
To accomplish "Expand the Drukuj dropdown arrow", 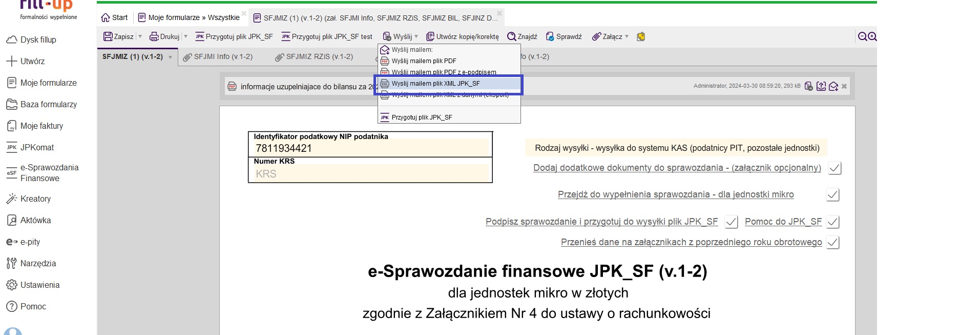I will [x=185, y=36].
